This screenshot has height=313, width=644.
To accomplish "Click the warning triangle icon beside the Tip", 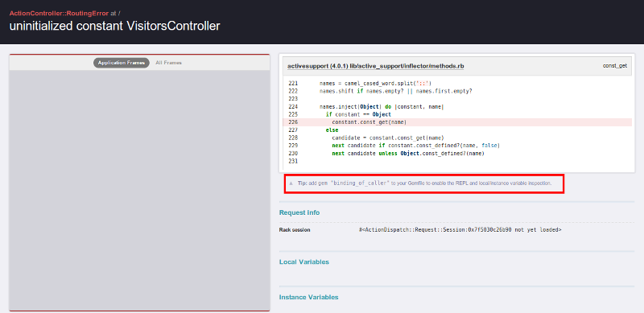I will [291, 183].
